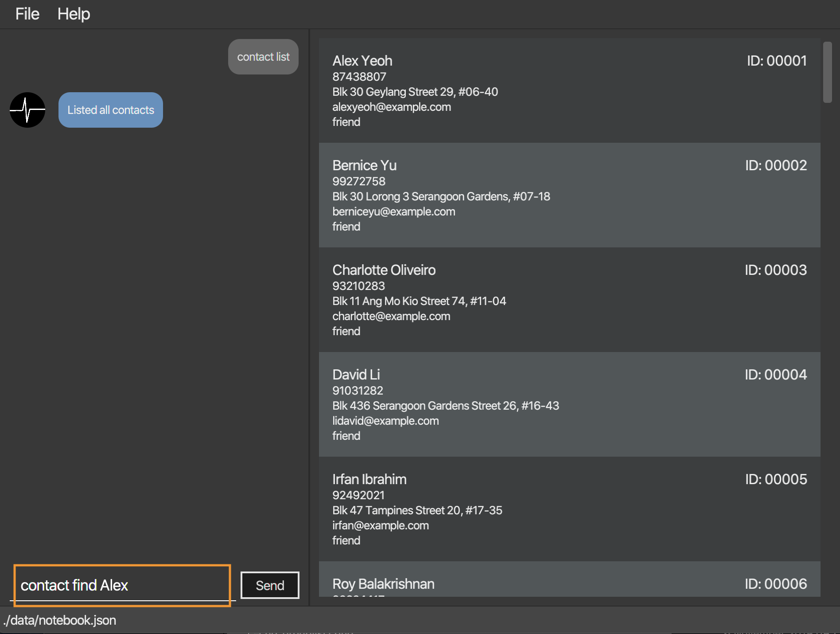Screen dimensions: 840x634
Task: Click the ./data/notebook.json status path
Action: tap(60, 620)
